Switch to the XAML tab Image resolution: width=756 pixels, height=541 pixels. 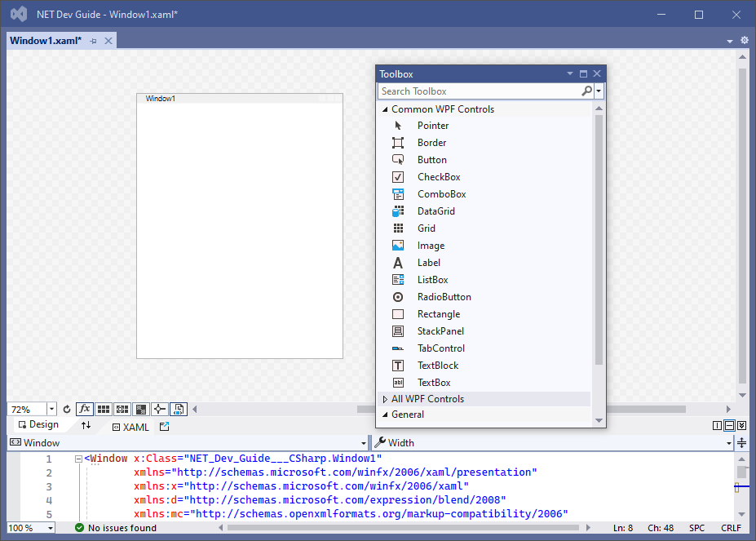[x=130, y=427]
